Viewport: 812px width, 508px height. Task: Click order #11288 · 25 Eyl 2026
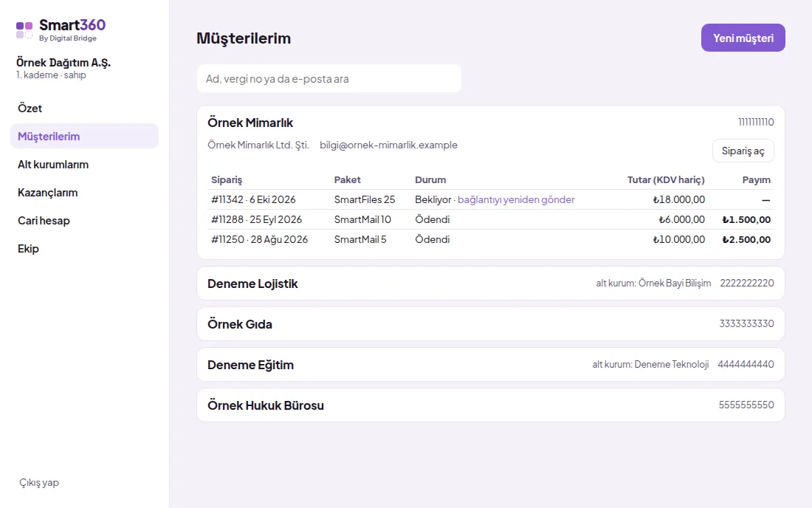point(256,219)
